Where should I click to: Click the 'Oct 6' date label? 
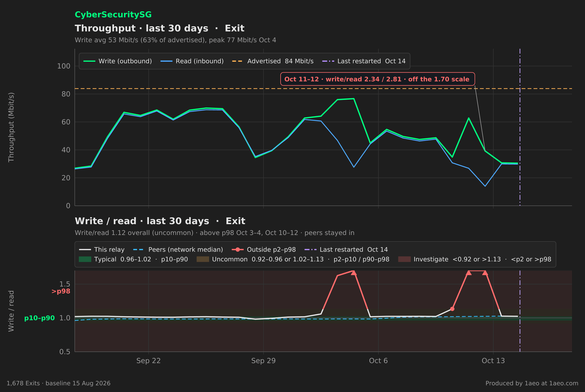point(378,361)
